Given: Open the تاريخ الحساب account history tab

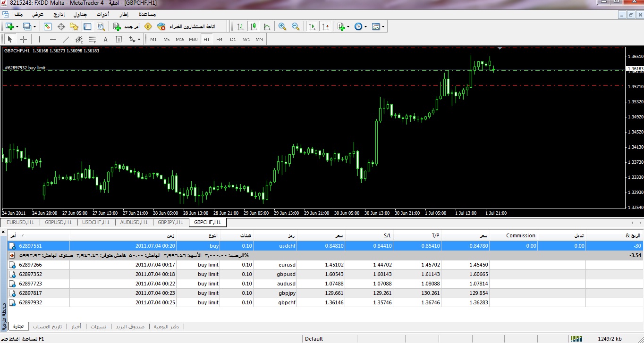Looking at the screenshot, I should tap(47, 326).
